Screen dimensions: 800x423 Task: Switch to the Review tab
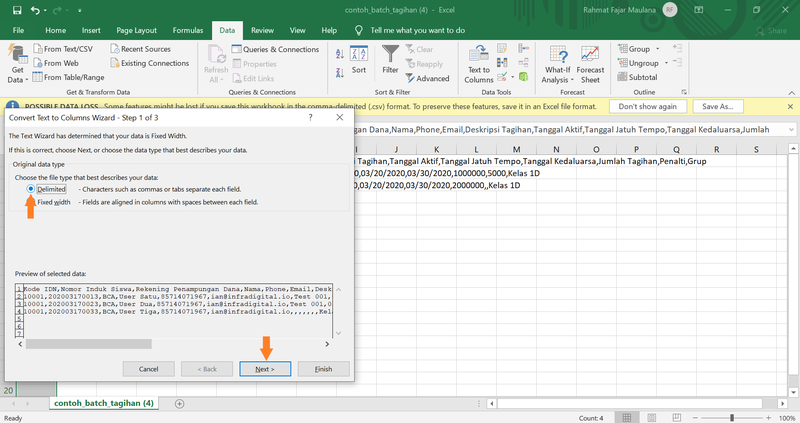[x=262, y=31]
